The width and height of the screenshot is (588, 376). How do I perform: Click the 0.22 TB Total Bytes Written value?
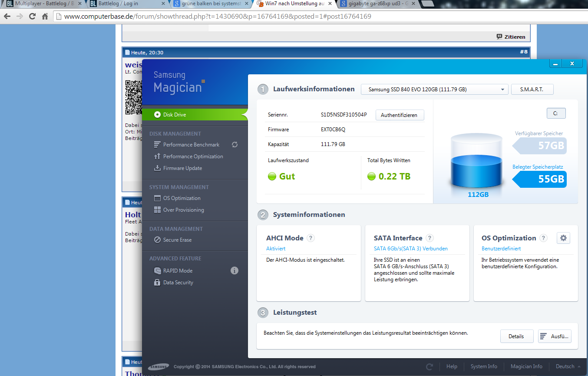[394, 176]
